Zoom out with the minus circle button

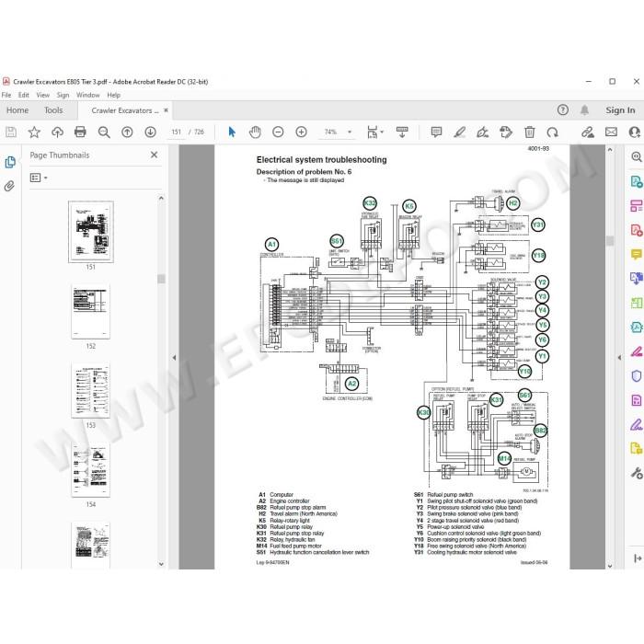(x=278, y=132)
